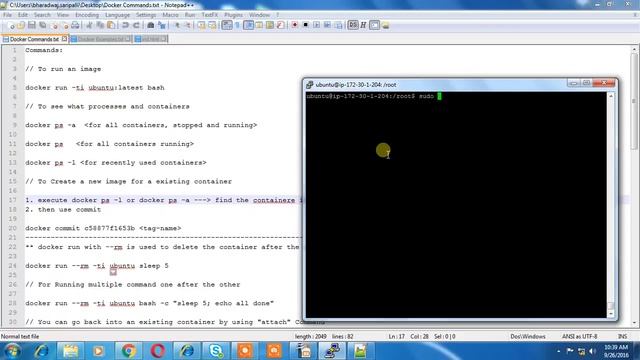
Task: Close the Docker Commands.txt tab with its X
Action: 64,39
